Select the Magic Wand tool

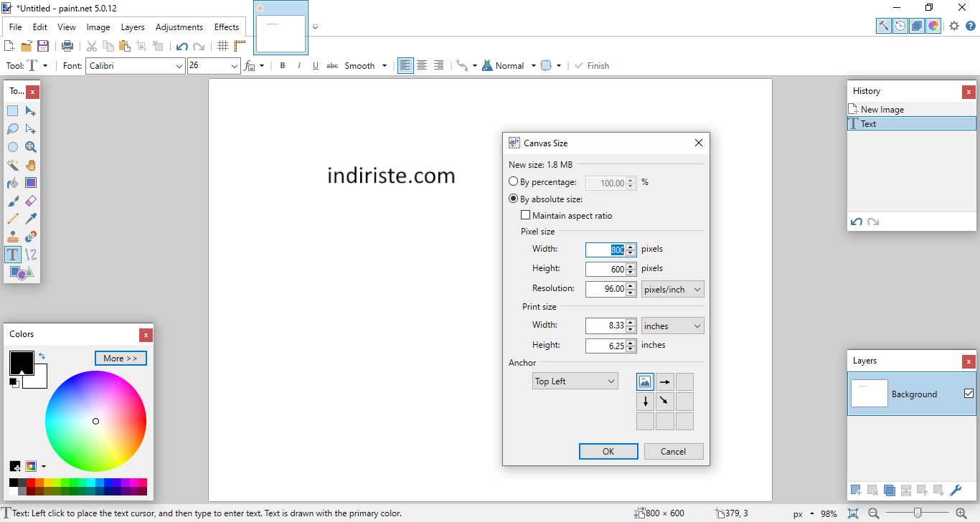[13, 165]
